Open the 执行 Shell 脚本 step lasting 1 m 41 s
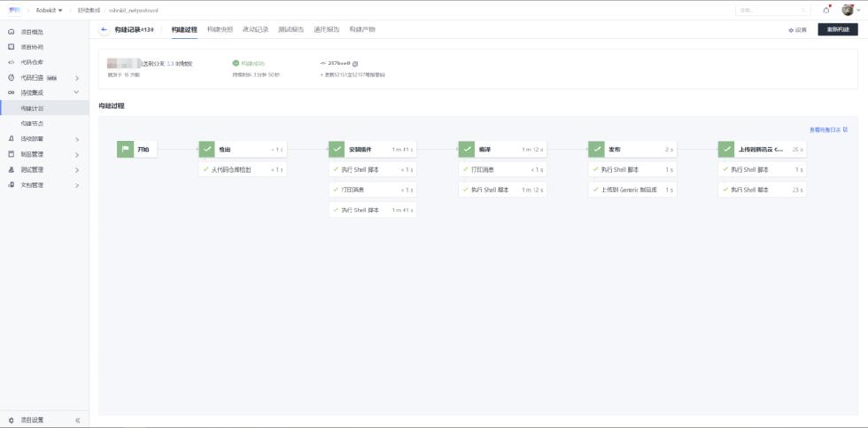Viewport: 868px width, 428px height. [373, 210]
